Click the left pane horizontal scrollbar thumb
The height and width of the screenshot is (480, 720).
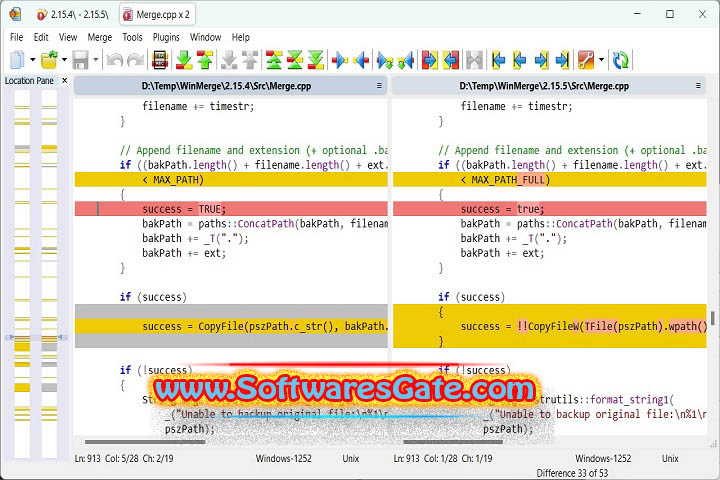pos(145,442)
